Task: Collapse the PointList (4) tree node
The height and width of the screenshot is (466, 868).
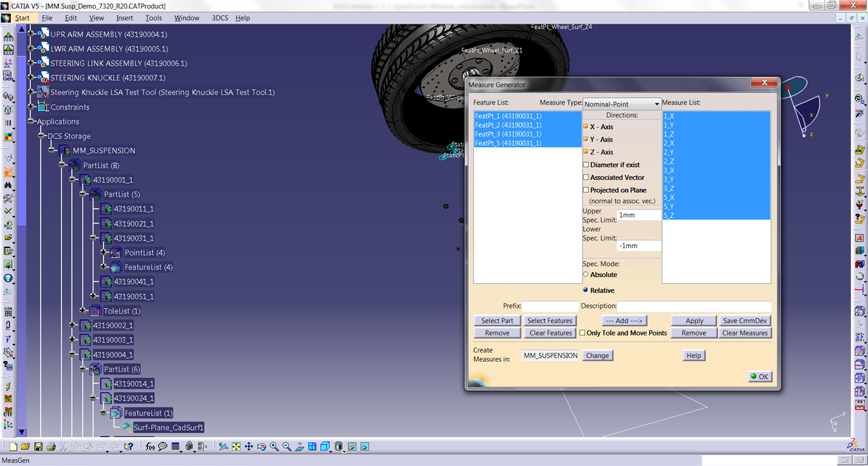Action: coord(104,252)
